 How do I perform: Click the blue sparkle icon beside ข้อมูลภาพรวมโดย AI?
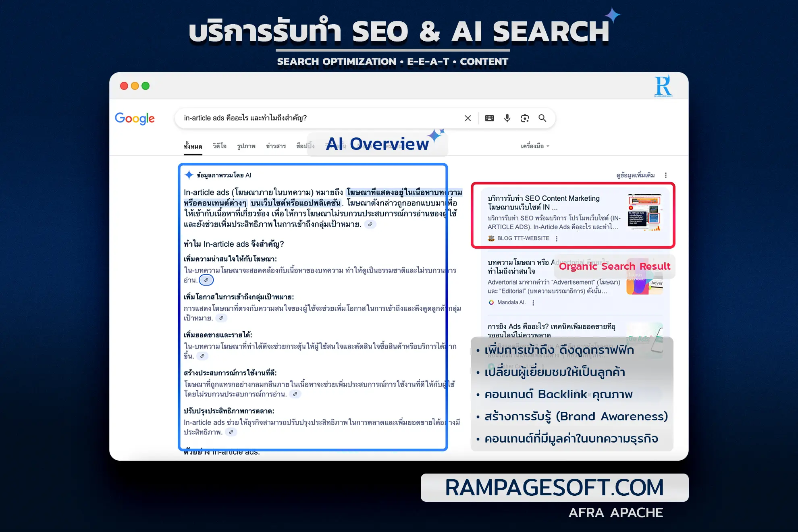click(189, 175)
